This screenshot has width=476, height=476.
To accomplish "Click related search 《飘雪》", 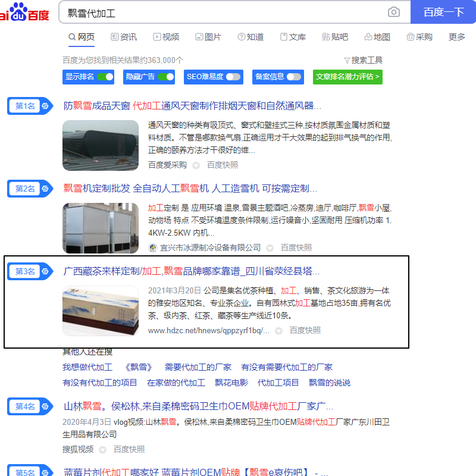I will pyautogui.click(x=139, y=367).
